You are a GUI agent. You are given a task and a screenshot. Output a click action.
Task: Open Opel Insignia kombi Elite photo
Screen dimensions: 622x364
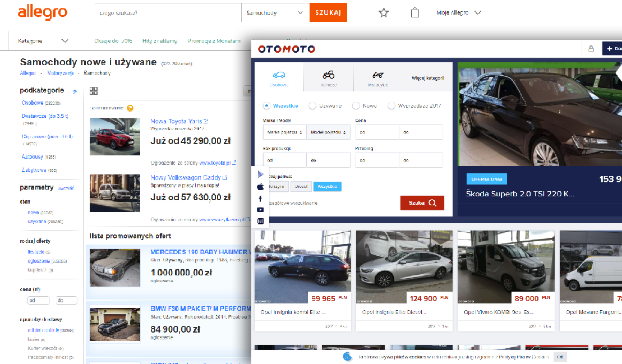[303, 267]
